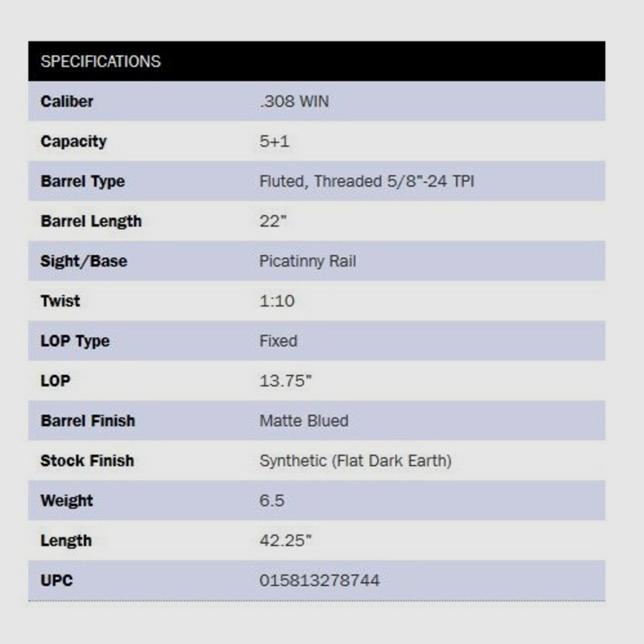Select the UPC number 015813278744
644x644 pixels.
click(320, 580)
